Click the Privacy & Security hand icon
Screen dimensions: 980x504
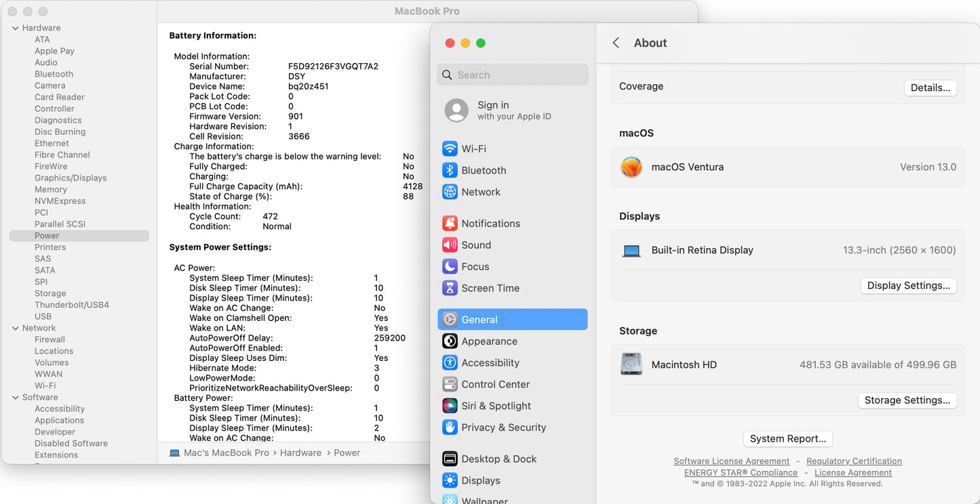pos(450,427)
